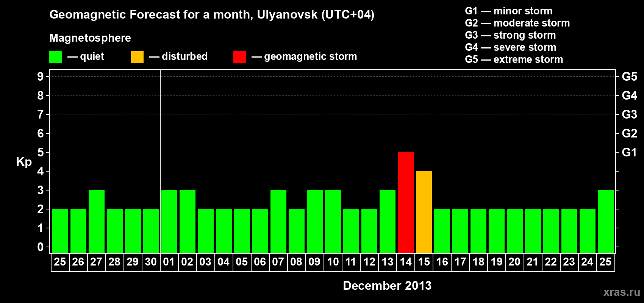Click the '— quiet' legend text
Viewport: 644px width, 303px height.
tap(86, 56)
